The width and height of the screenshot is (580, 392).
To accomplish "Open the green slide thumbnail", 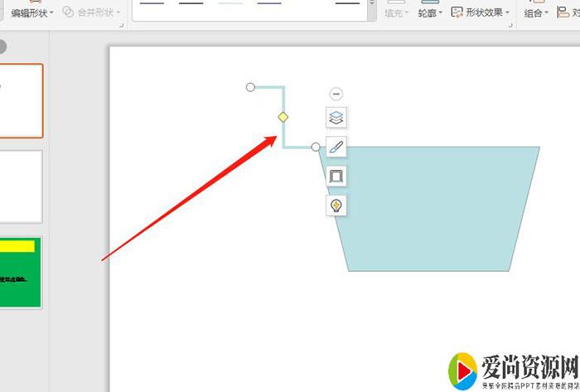I will tap(21, 273).
